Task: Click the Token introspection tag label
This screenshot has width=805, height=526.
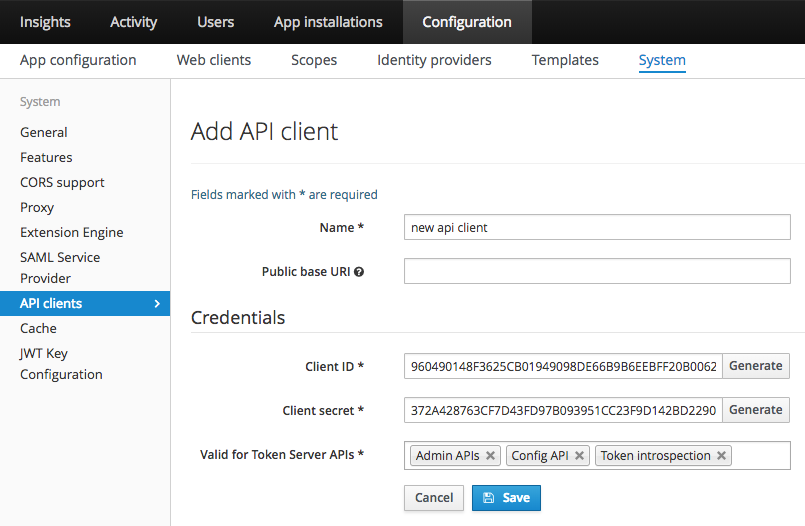Action: pyautogui.click(x=656, y=456)
